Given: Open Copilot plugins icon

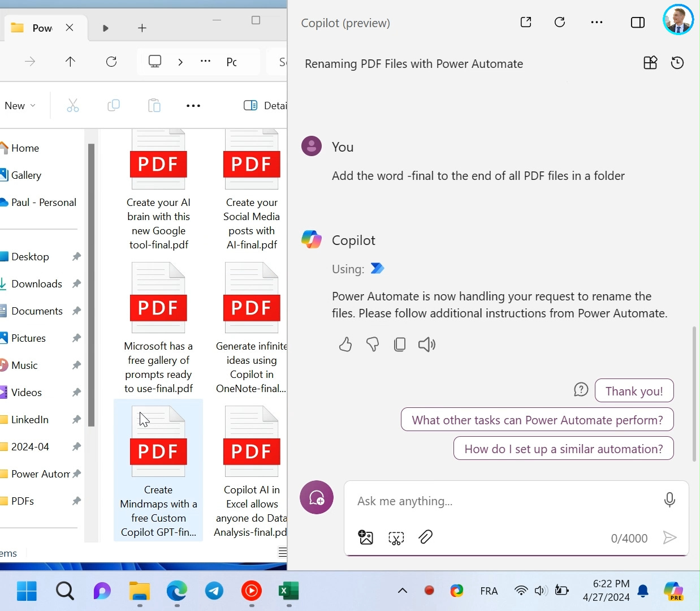Looking at the screenshot, I should click(650, 63).
